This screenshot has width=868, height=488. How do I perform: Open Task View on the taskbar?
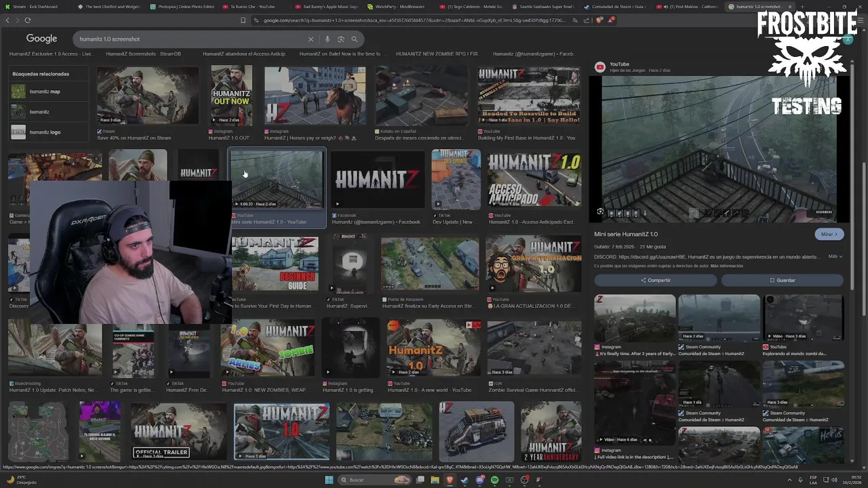pyautogui.click(x=420, y=480)
